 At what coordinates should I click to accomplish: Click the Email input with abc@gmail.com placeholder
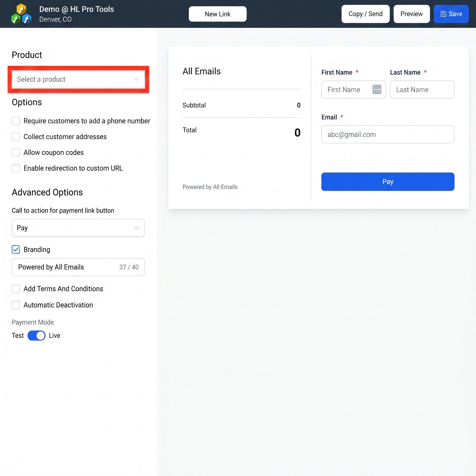click(388, 134)
